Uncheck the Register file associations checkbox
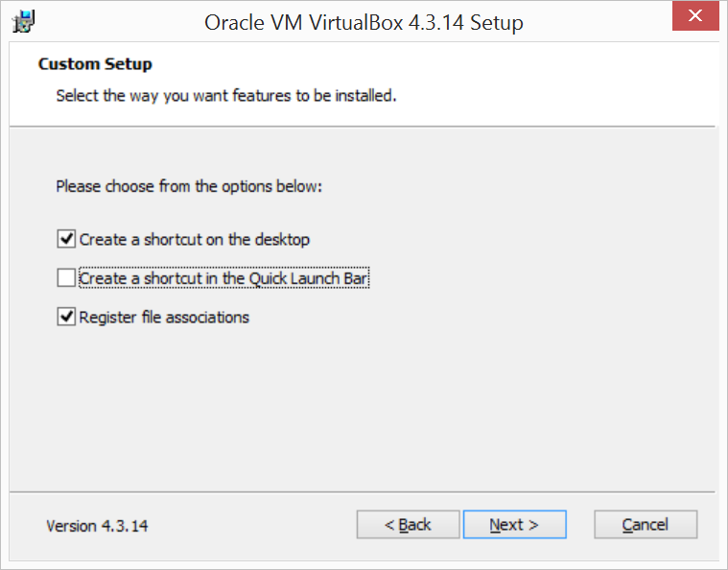 66,317
